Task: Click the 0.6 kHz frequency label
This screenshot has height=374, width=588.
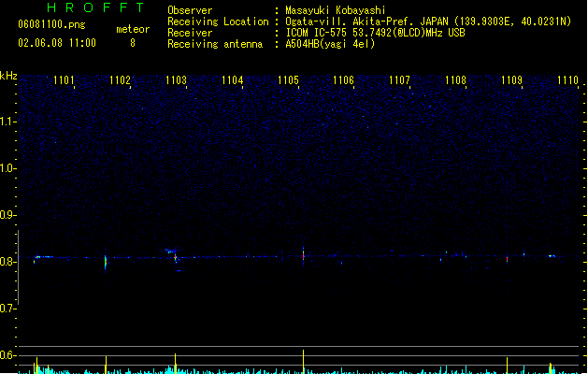Action: 7,355
